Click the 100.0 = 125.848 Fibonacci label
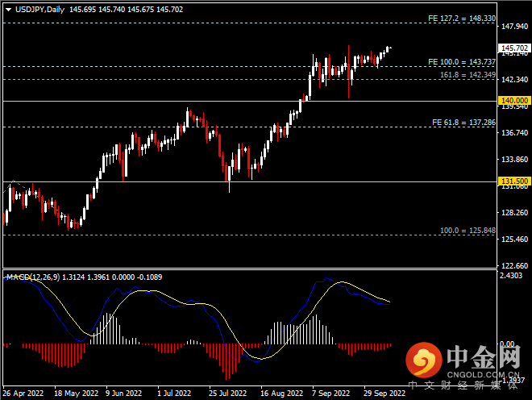Screen dimensions: 532x400 [468, 231]
